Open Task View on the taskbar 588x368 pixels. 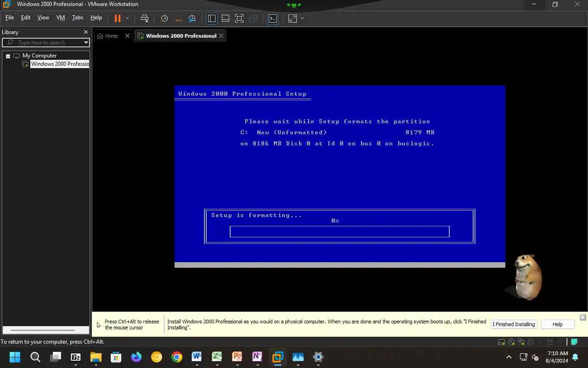coord(56,357)
